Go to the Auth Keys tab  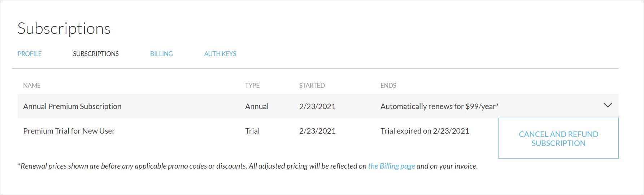pyautogui.click(x=220, y=54)
